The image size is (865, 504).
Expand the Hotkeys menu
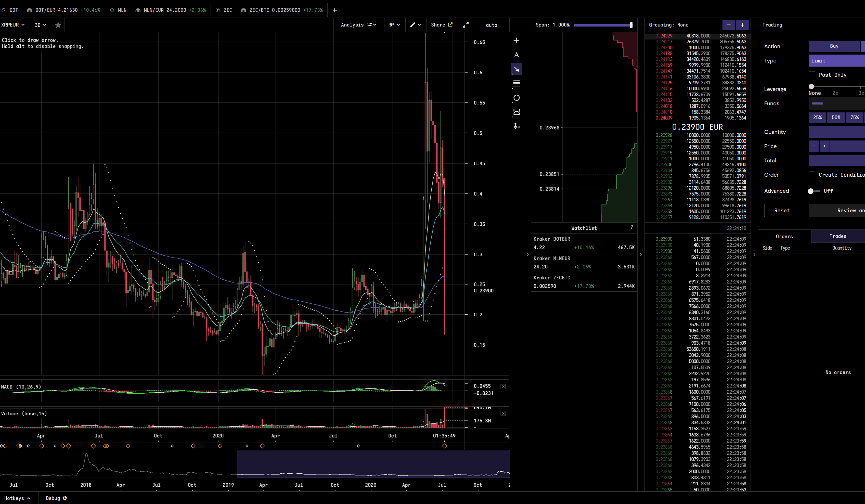17,498
